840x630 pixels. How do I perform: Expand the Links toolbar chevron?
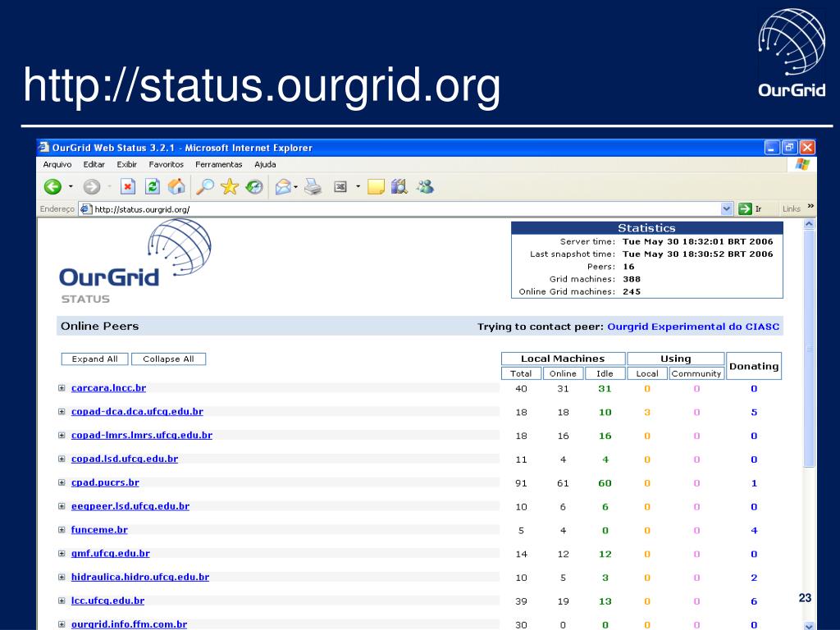tap(810, 206)
